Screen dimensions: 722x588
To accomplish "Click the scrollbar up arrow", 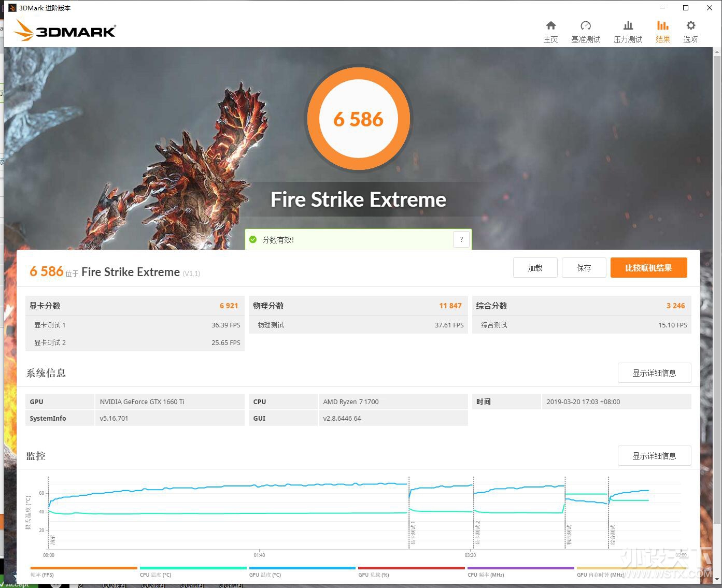I will 717,52.
